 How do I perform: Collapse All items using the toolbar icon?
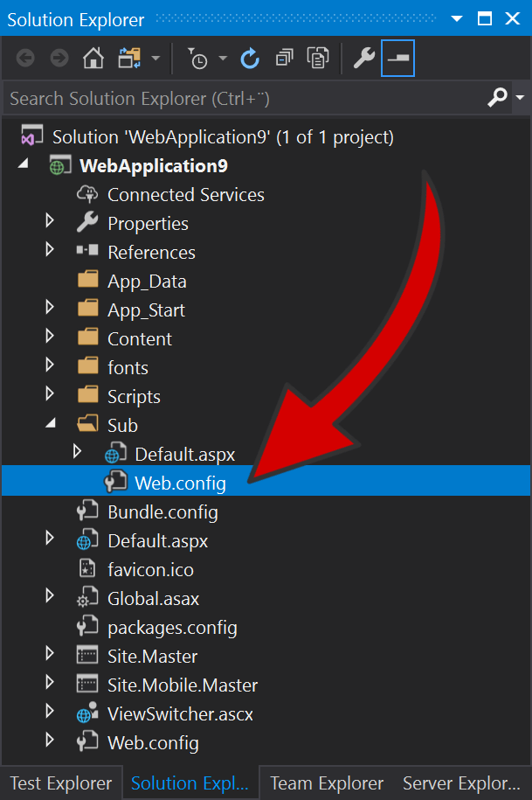click(283, 58)
